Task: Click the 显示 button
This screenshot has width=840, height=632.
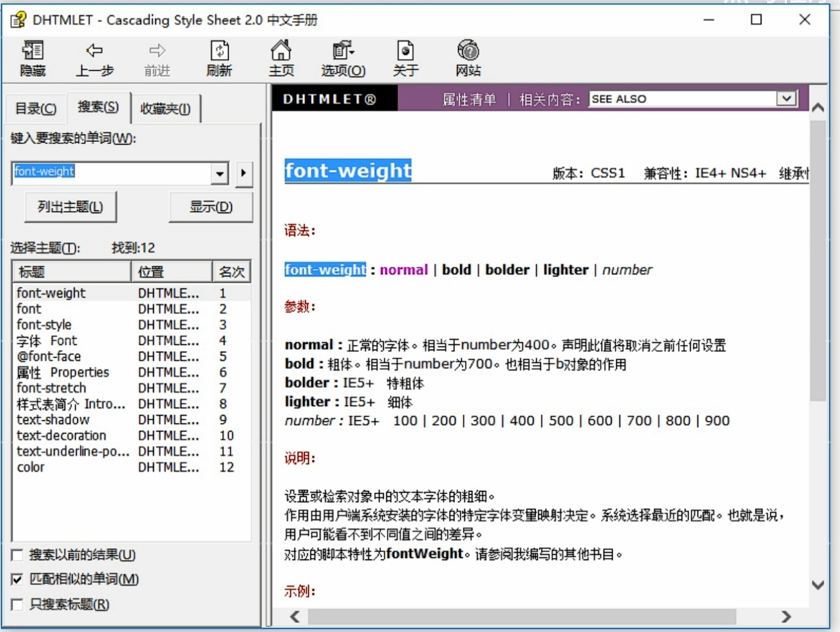Action: [211, 207]
